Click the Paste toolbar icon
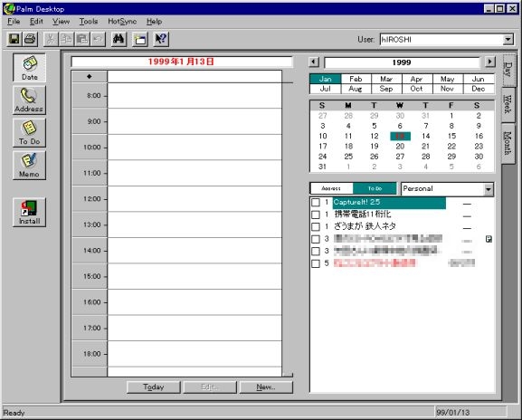This screenshot has width=522, height=420. (82, 39)
